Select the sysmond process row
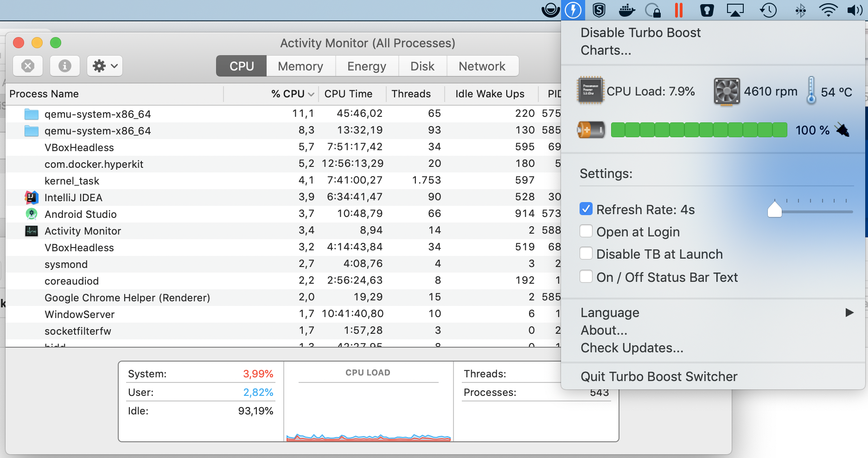Image resolution: width=868 pixels, height=458 pixels. [x=283, y=264]
